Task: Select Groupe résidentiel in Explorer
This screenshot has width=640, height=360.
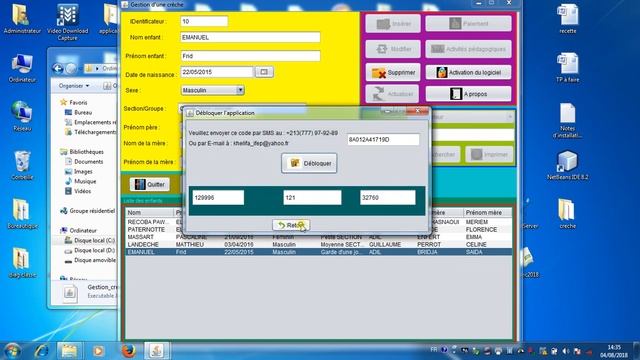Action: click(87, 211)
